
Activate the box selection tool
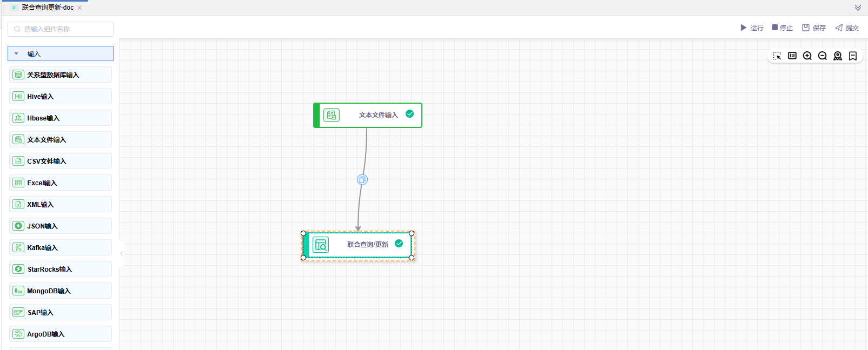coord(777,56)
